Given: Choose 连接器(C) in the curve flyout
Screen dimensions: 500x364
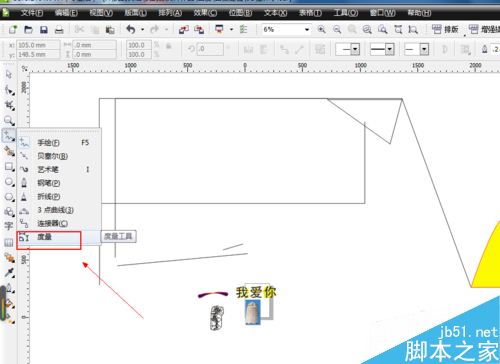Looking at the screenshot, I should coord(59,223).
